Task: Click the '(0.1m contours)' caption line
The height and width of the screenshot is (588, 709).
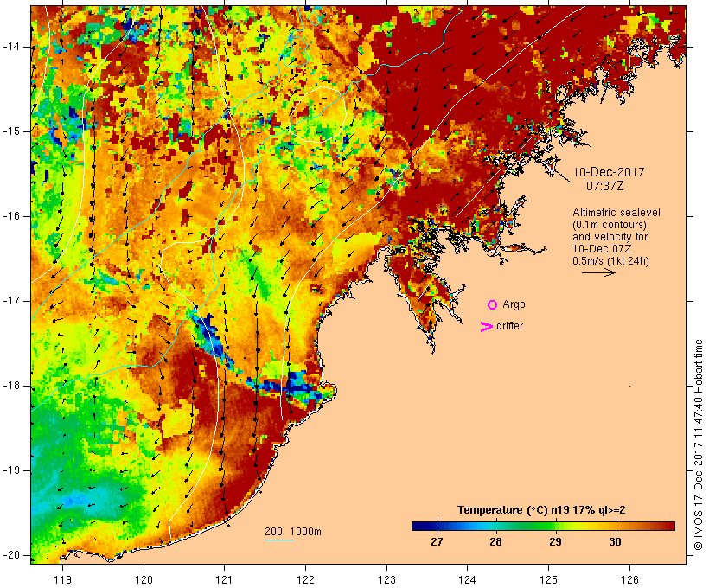Action: pos(609,225)
